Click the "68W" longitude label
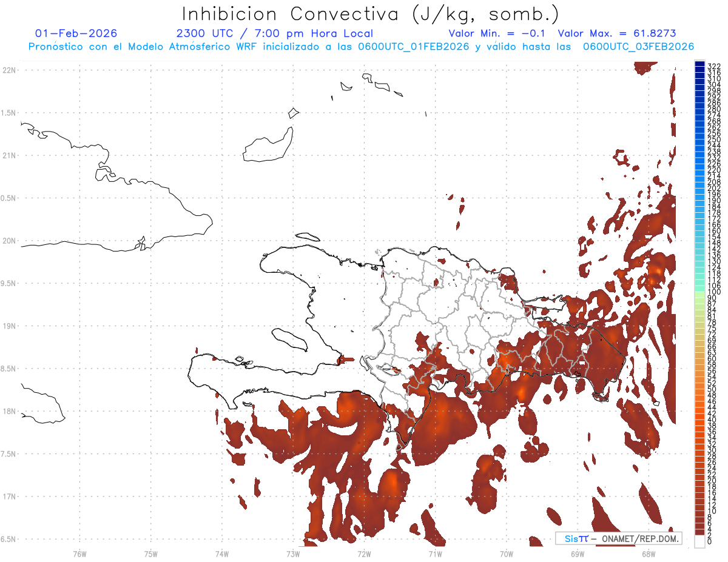The height and width of the screenshot is (562, 728). click(x=649, y=554)
